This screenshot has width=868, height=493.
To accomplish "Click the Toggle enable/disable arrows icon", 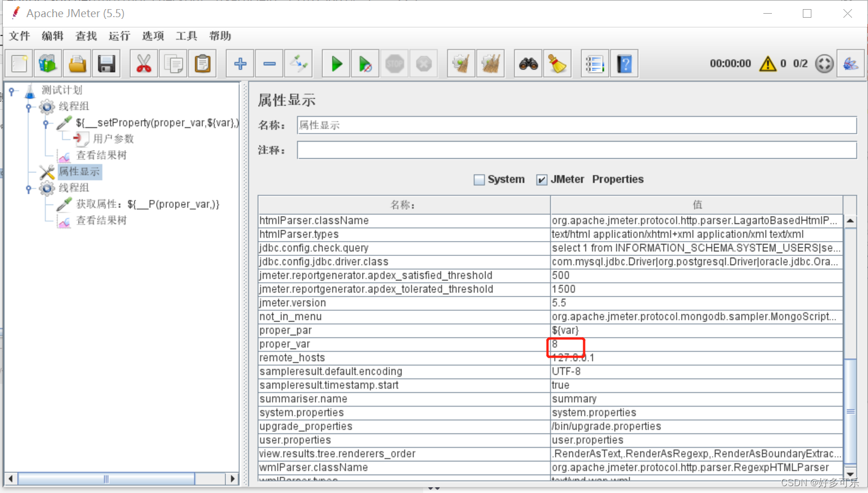I will point(299,63).
